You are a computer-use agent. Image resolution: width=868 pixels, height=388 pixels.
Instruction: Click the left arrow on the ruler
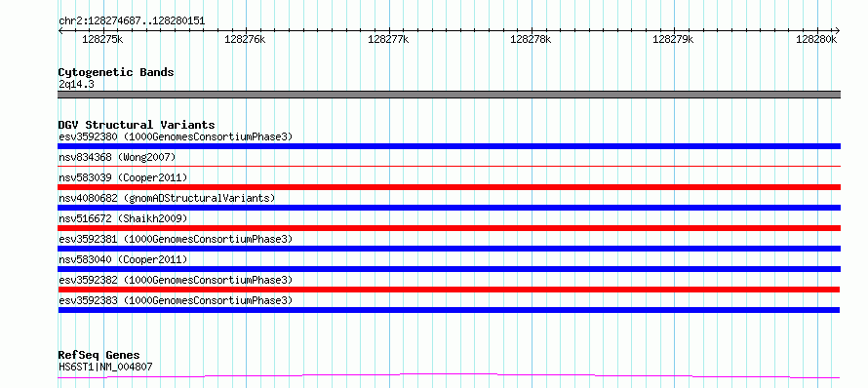pyautogui.click(x=60, y=30)
